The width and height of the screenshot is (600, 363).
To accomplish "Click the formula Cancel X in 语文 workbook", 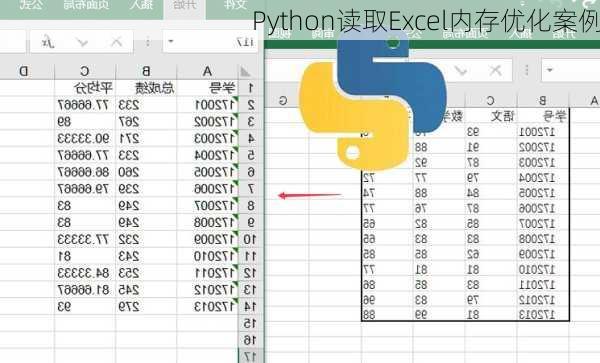I will (x=496, y=70).
